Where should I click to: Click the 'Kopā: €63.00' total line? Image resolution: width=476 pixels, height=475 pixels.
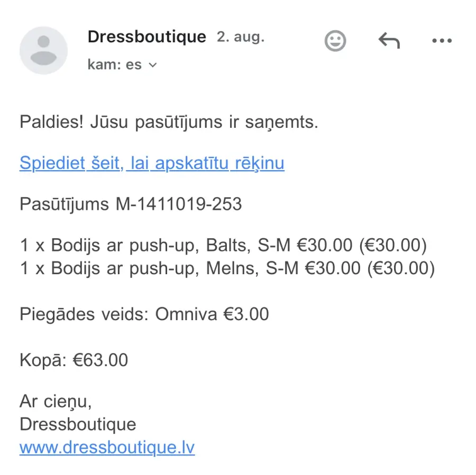point(74,360)
